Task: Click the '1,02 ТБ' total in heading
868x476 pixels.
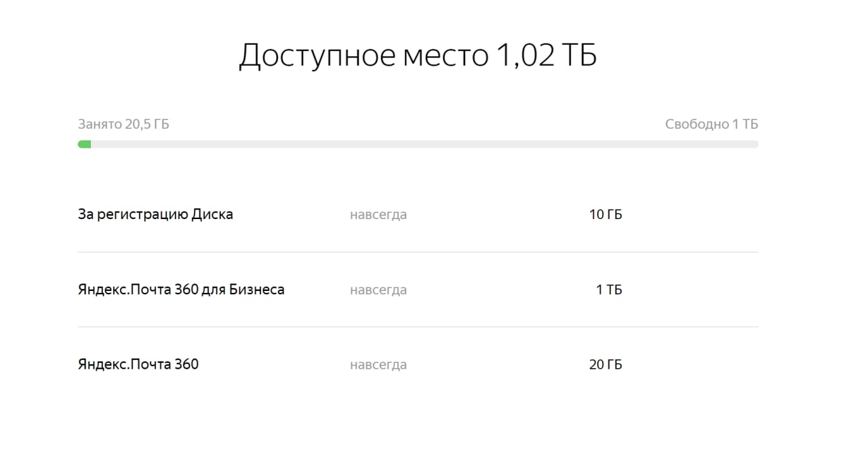Action: tap(547, 56)
